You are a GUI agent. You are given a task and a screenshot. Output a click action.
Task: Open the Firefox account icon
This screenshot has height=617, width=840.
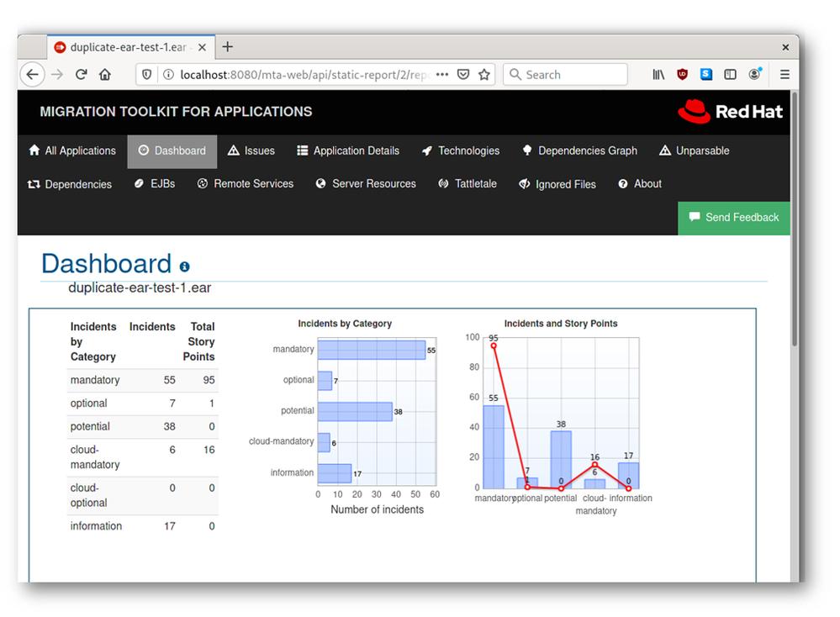(x=754, y=75)
